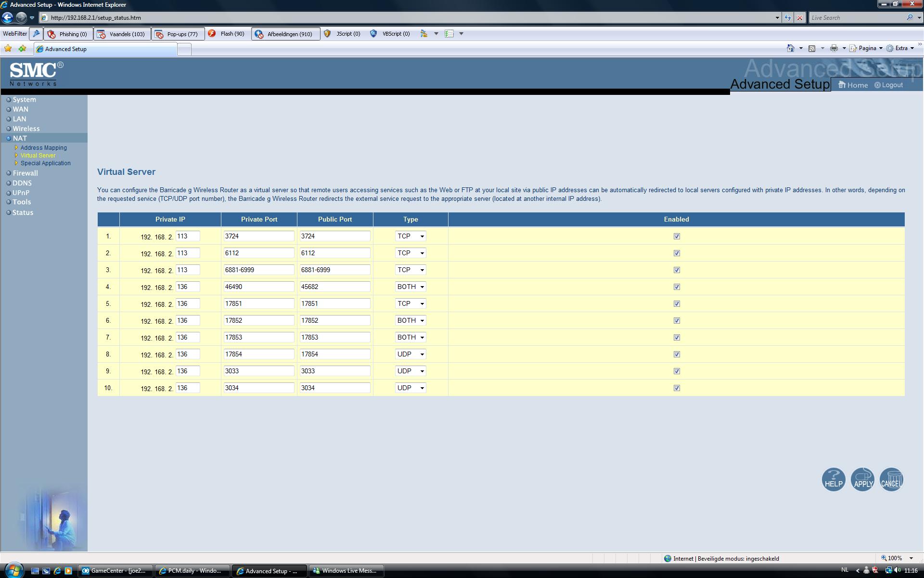Image resolution: width=924 pixels, height=578 pixels.
Task: Open the Pagina menu dropdown
Action: (867, 48)
